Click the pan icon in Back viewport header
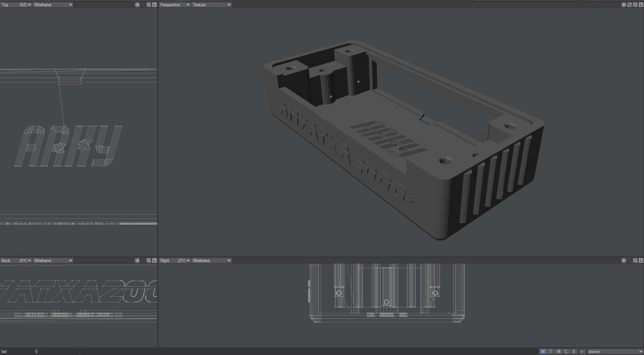The width and height of the screenshot is (644, 355). click(x=137, y=261)
